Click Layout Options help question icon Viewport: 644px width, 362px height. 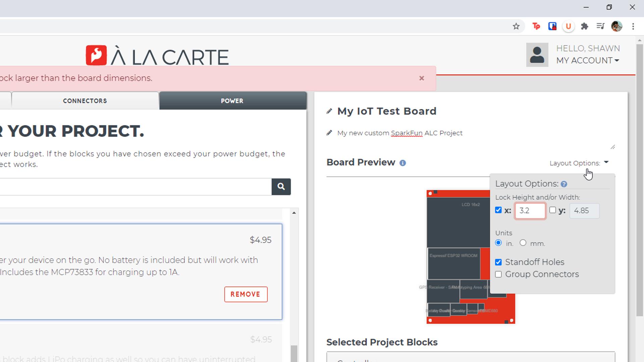pyautogui.click(x=564, y=184)
